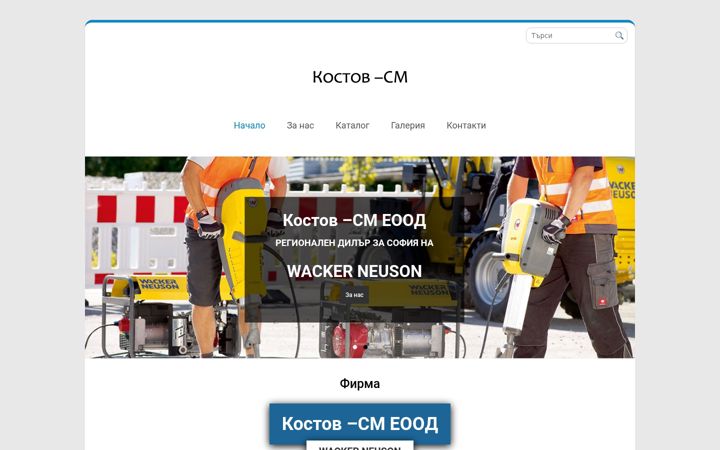The height and width of the screenshot is (450, 720).
Task: Click the magnifier search icon
Action: [619, 35]
